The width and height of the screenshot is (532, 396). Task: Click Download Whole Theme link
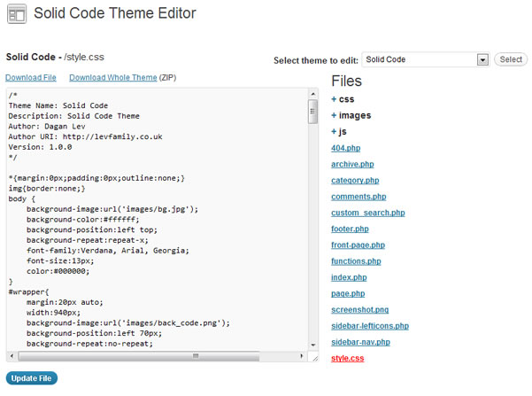pos(112,78)
